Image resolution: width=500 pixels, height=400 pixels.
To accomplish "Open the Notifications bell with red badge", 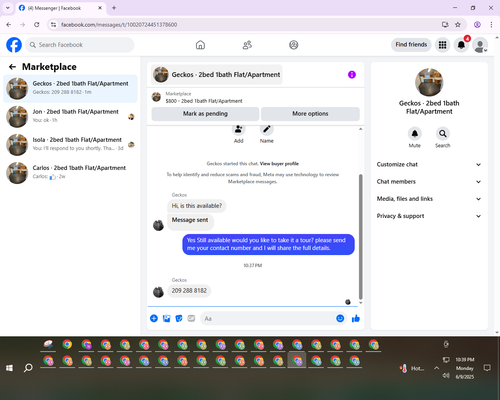I will 461,45.
